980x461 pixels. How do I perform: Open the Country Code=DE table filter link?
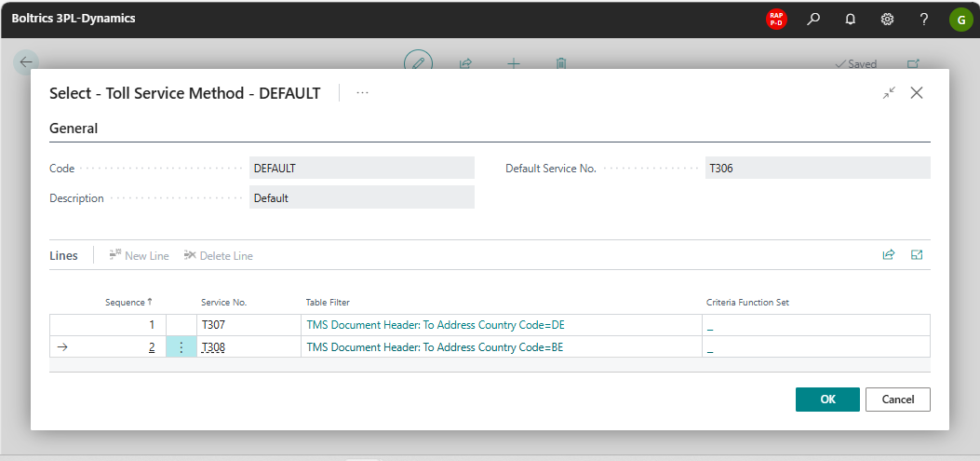436,325
